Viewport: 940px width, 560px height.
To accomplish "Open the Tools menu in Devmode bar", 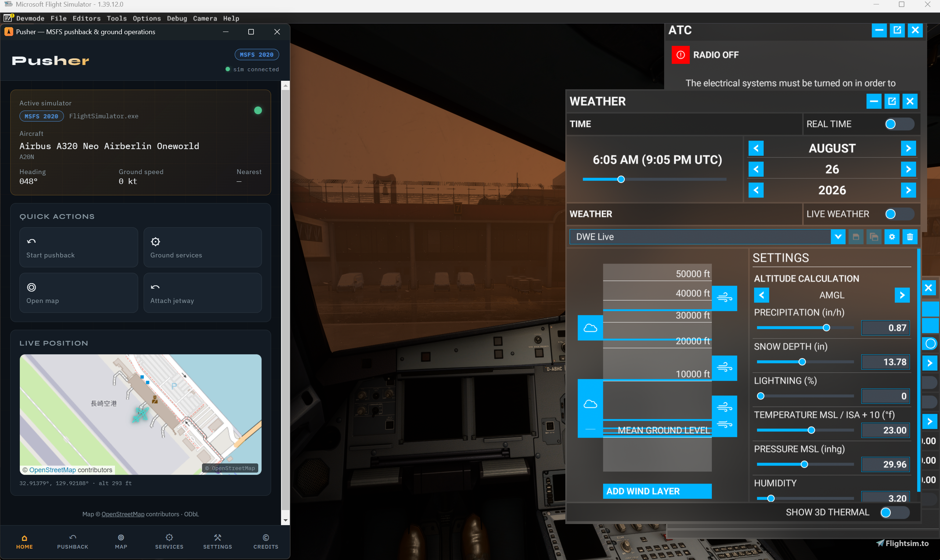I will click(x=116, y=18).
